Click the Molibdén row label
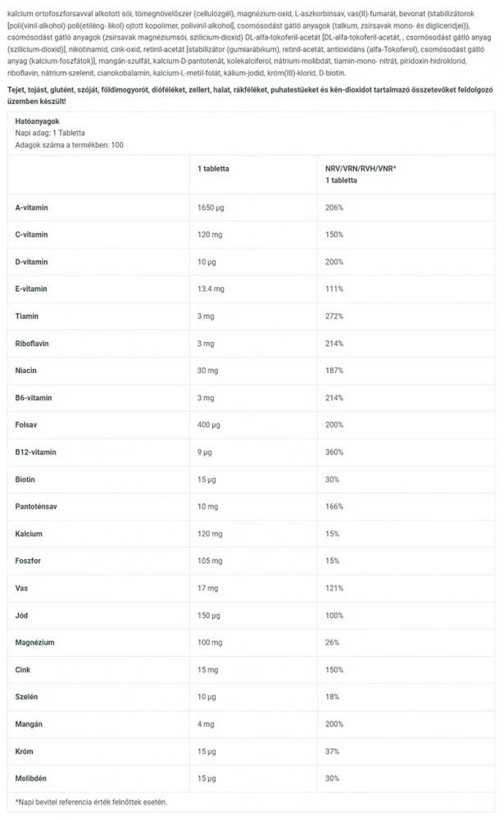The image size is (504, 820). [x=32, y=777]
